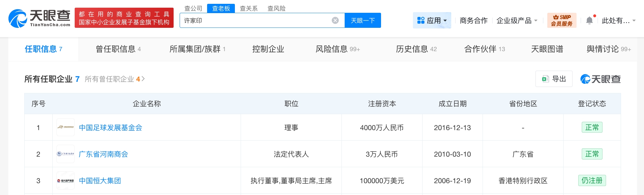This screenshot has width=644, height=195.
Task: Switch to the 查风险 search tab
Action: click(276, 8)
